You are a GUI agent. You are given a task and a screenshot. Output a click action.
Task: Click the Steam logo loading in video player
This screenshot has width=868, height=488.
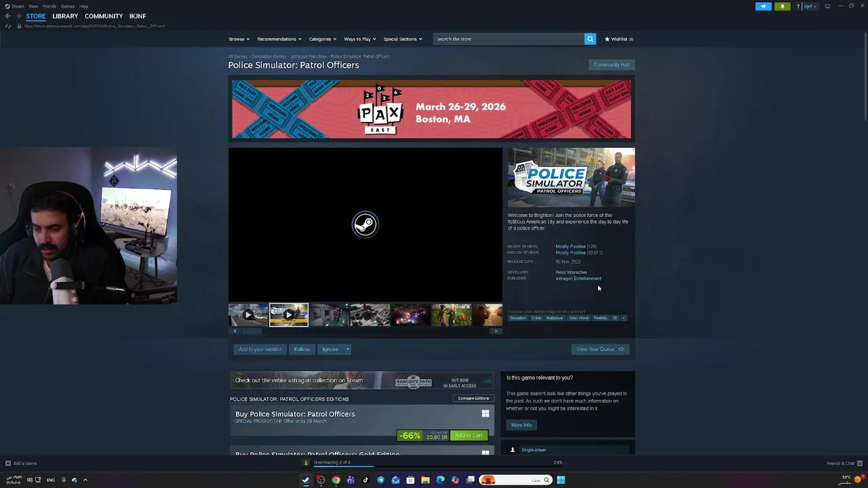point(365,224)
